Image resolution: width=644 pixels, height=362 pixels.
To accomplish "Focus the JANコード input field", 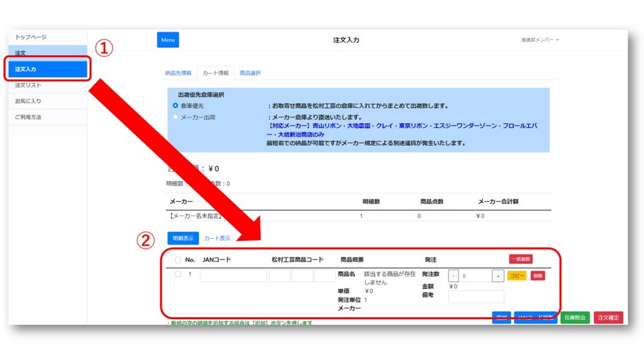I will point(233,276).
